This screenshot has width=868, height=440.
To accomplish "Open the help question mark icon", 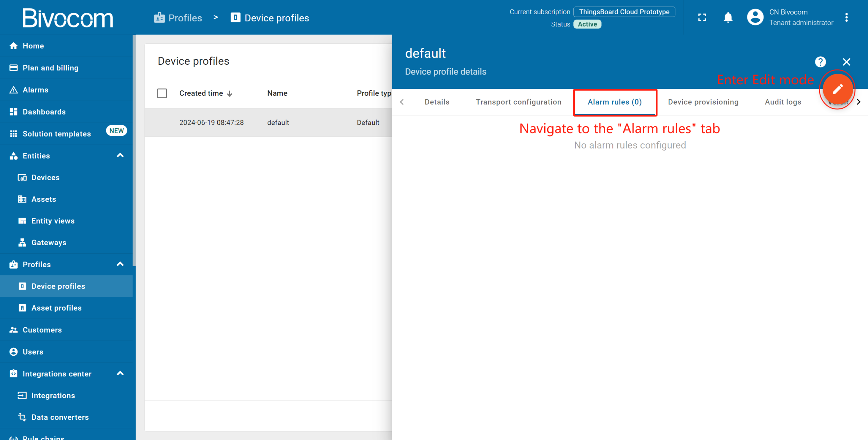I will coord(820,62).
